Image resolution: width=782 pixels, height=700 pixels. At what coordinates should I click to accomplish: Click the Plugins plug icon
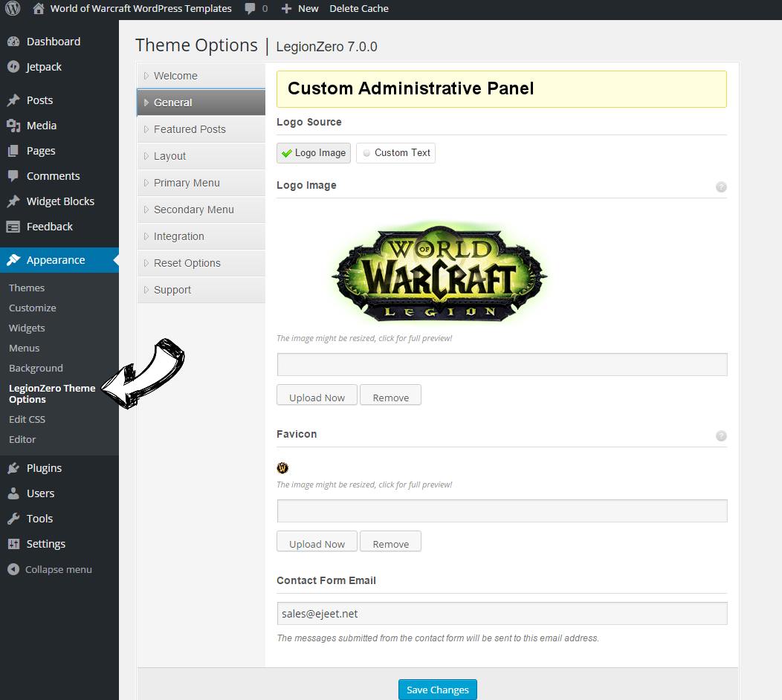(13, 468)
